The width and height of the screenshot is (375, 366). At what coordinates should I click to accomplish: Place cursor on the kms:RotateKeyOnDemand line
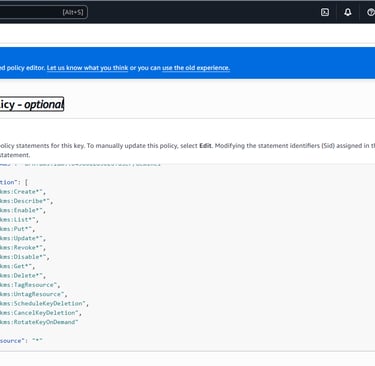(x=39, y=322)
